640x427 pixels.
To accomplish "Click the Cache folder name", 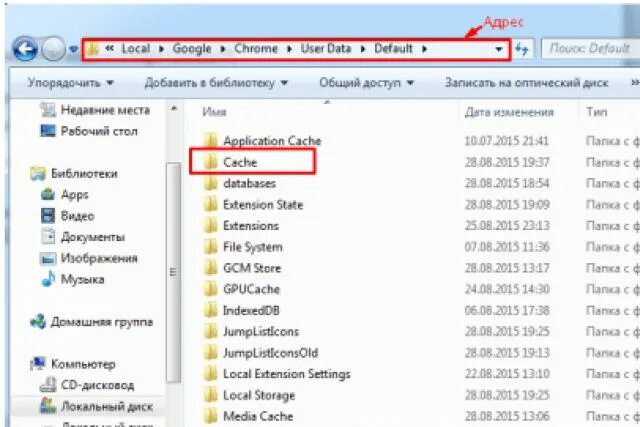I will (240, 162).
